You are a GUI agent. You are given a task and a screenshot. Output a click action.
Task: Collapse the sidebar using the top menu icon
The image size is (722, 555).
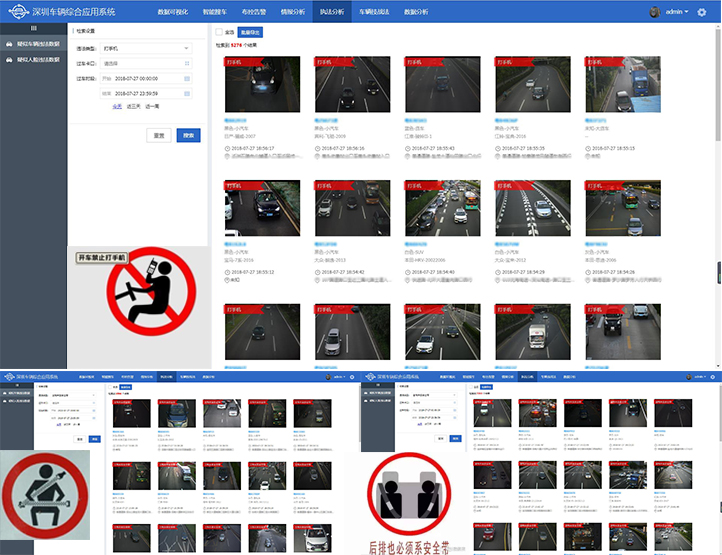[33, 28]
